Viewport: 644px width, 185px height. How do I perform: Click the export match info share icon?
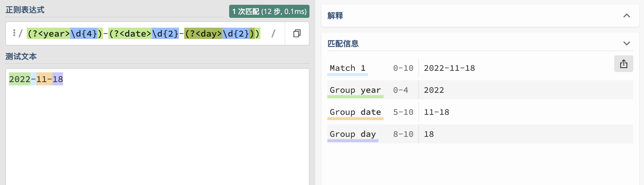(x=623, y=64)
